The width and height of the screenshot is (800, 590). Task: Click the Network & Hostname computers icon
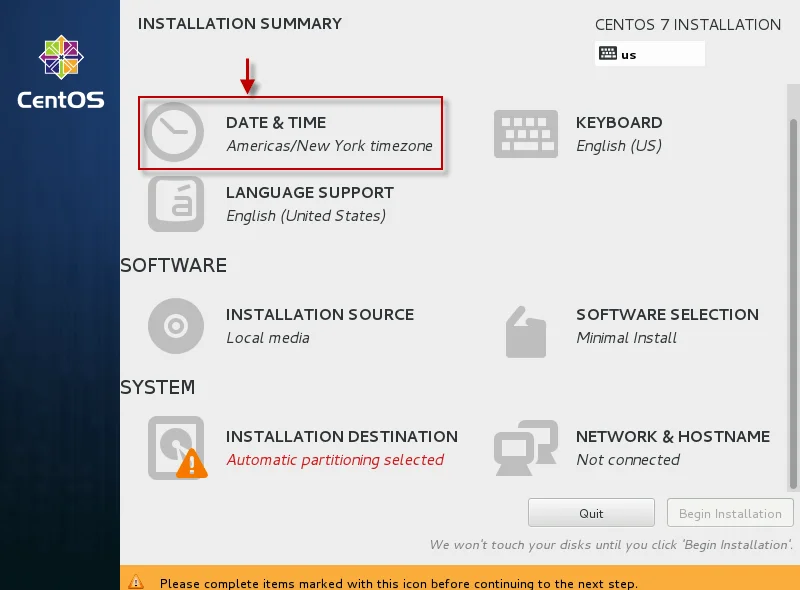pos(526,448)
